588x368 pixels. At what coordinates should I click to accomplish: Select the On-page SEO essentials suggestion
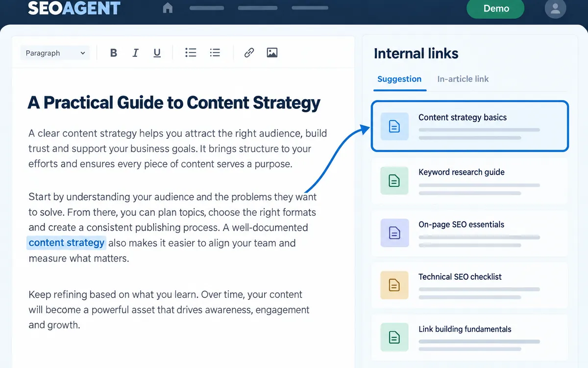pos(469,233)
